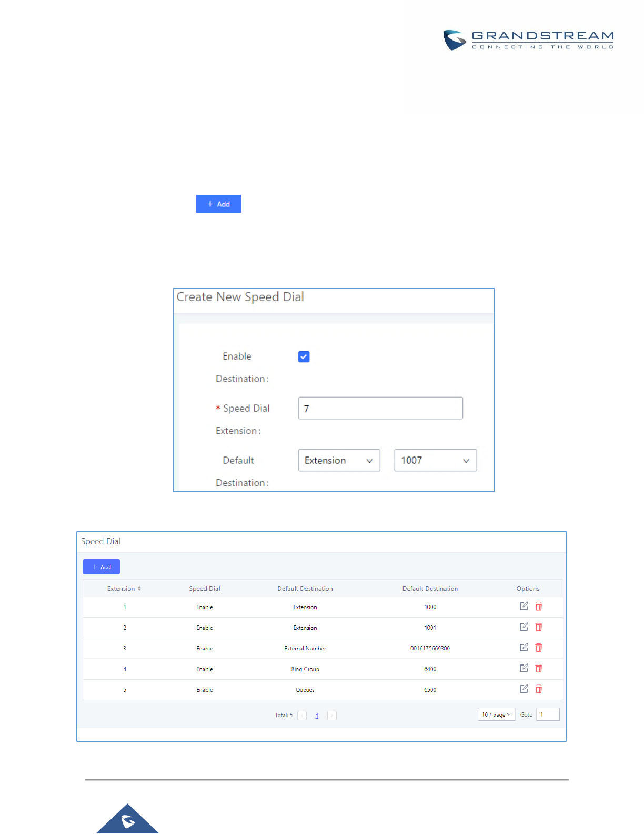Screen dimensions: 644x834
Task: Edit speed dial entry for extension 1001
Action: pyautogui.click(x=524, y=627)
